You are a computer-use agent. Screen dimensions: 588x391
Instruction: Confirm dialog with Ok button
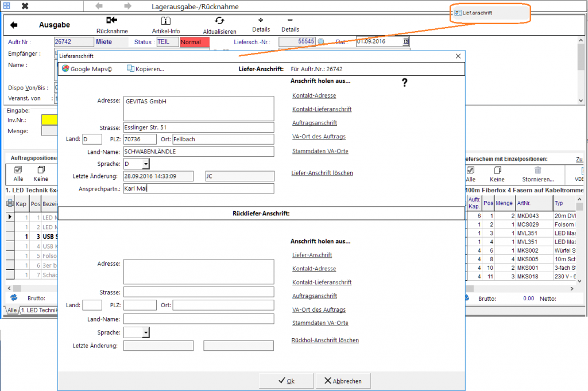pyautogui.click(x=286, y=381)
